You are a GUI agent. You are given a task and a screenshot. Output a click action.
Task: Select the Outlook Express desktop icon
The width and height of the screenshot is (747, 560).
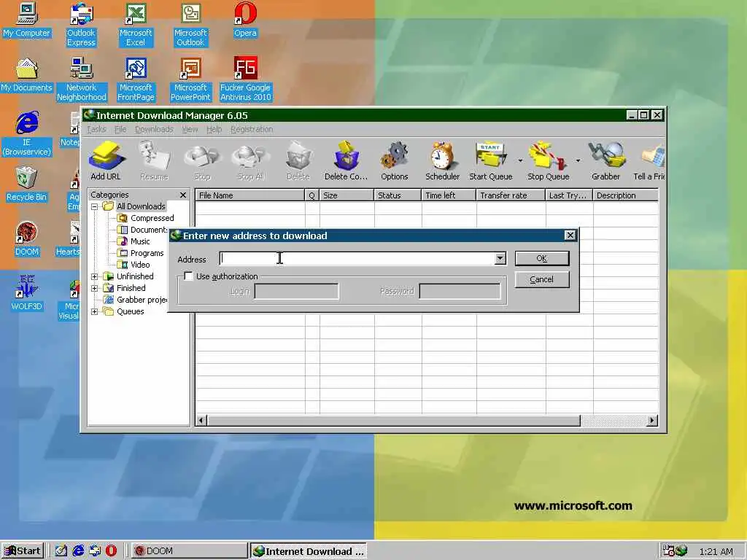[81, 25]
